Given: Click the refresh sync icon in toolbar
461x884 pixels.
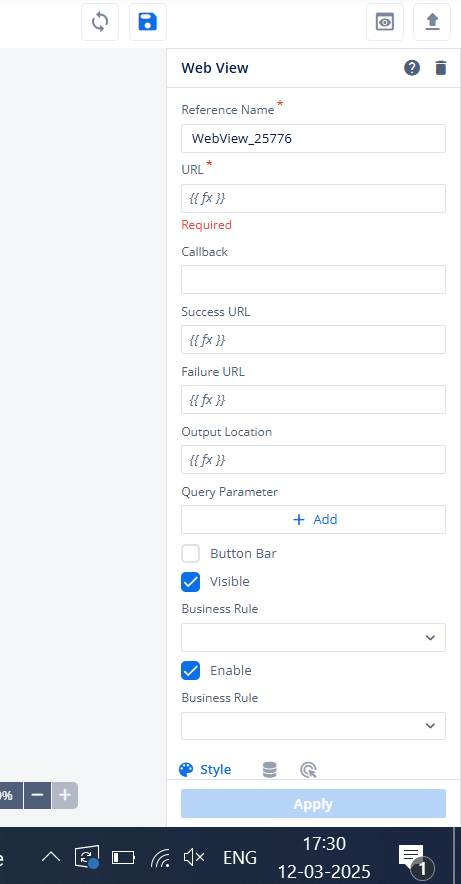Looking at the screenshot, I should point(100,22).
